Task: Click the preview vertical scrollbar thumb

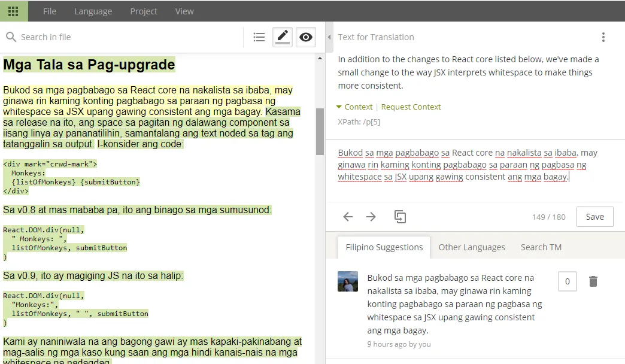Action: (320, 132)
